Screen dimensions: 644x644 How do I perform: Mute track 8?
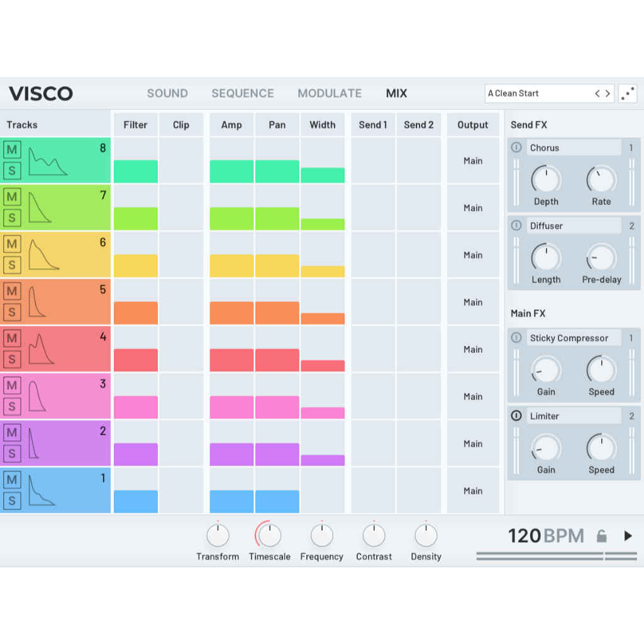coord(12,150)
